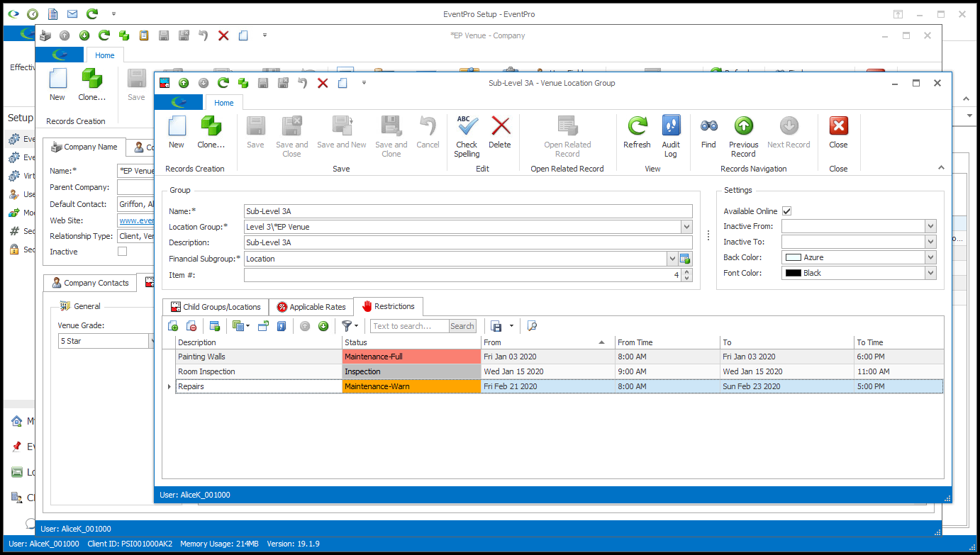Open dropdown arrow beside the save-layout icon

click(x=511, y=326)
